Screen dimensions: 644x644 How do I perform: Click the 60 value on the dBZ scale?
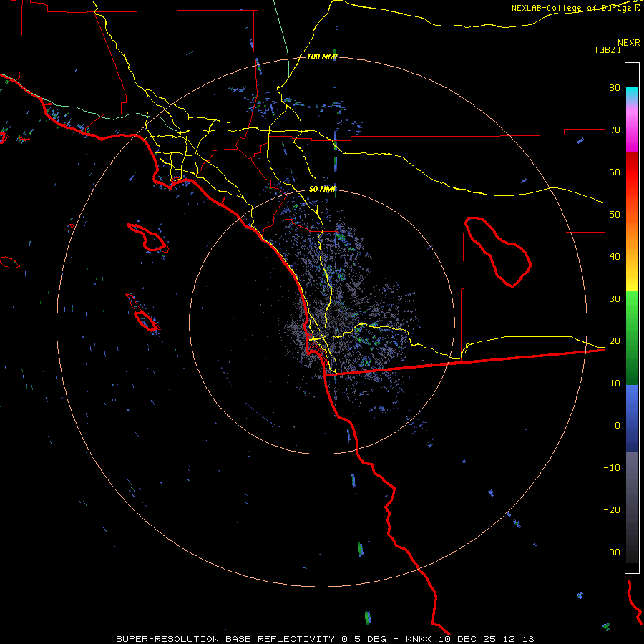coord(615,172)
